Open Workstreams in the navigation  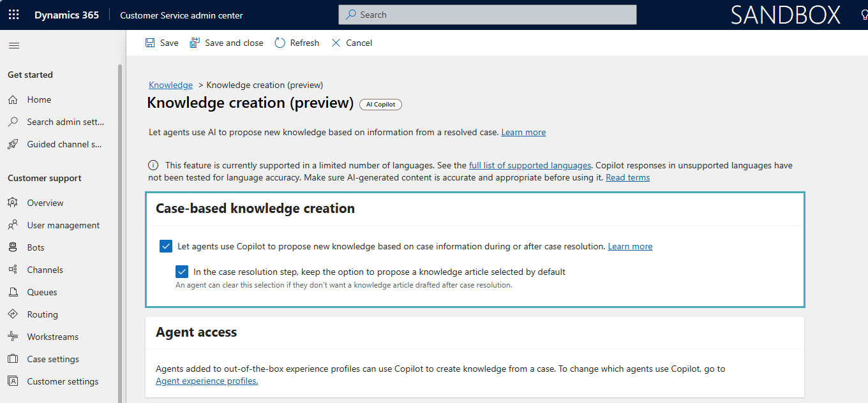[52, 337]
